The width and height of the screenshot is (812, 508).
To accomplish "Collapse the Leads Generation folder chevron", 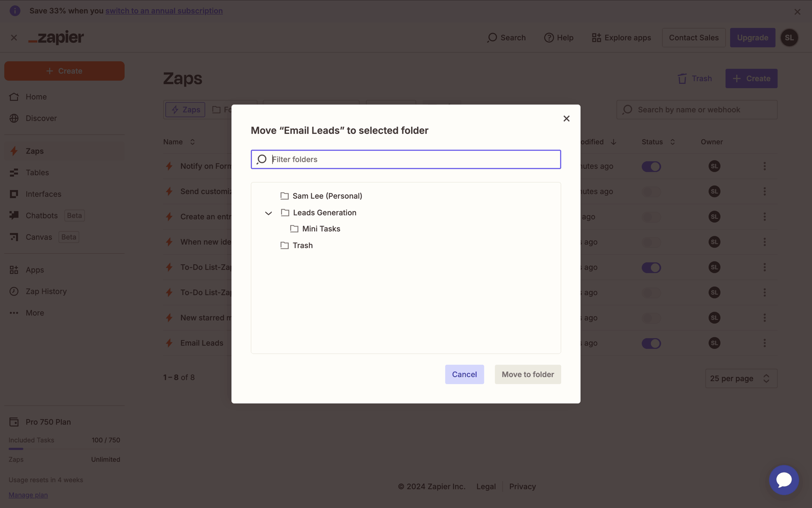I will click(x=268, y=213).
